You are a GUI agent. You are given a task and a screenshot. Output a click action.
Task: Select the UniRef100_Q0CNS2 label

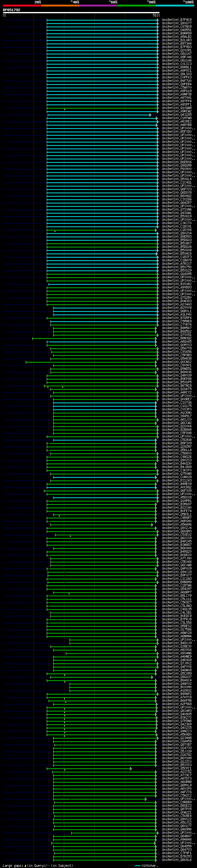[x=177, y=362]
